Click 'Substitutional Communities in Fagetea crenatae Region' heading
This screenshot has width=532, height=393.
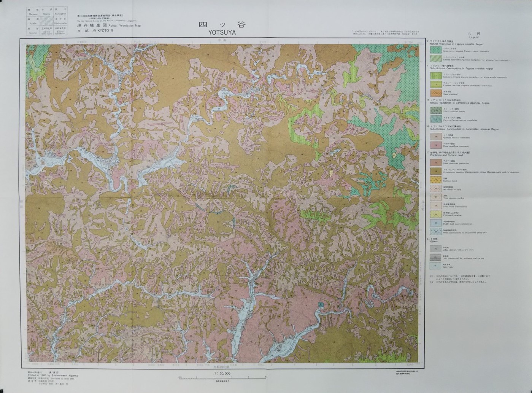(x=462, y=68)
